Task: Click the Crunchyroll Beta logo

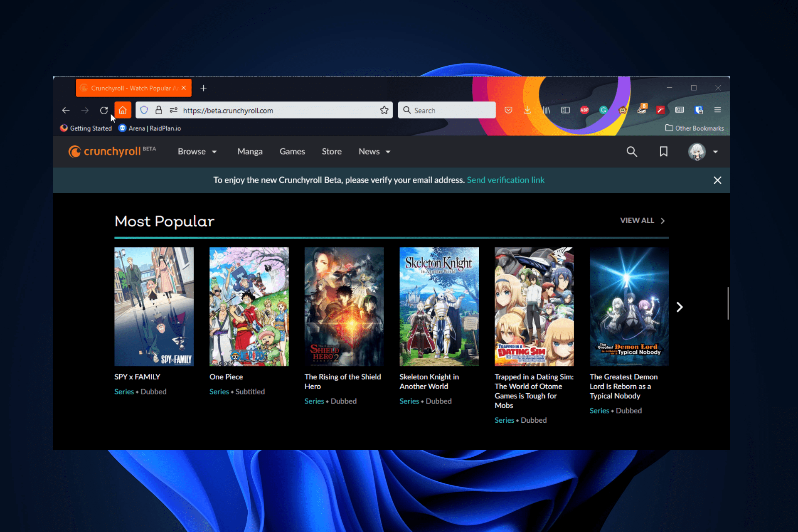Action: (112, 151)
